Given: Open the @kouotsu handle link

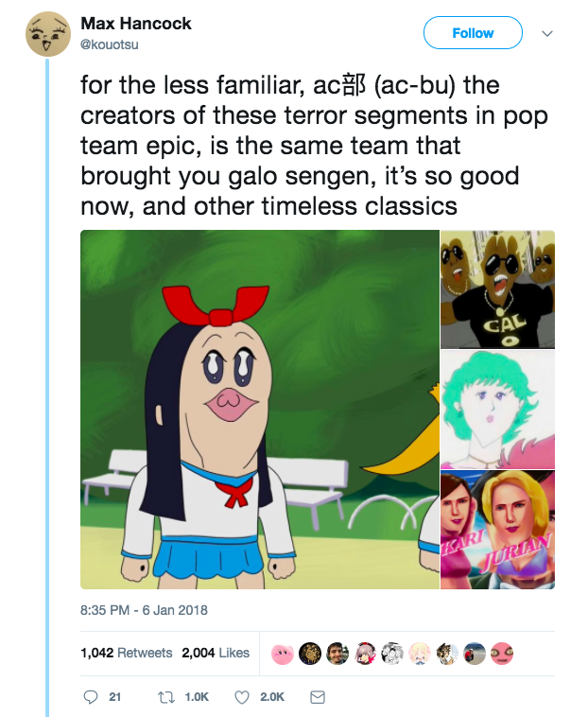Looking at the screenshot, I should pos(109,43).
